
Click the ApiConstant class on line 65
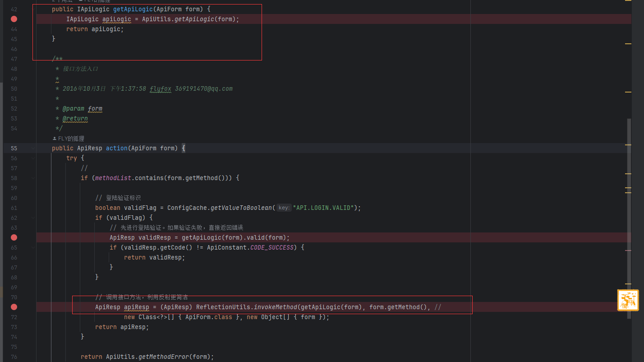pyautogui.click(x=226, y=247)
